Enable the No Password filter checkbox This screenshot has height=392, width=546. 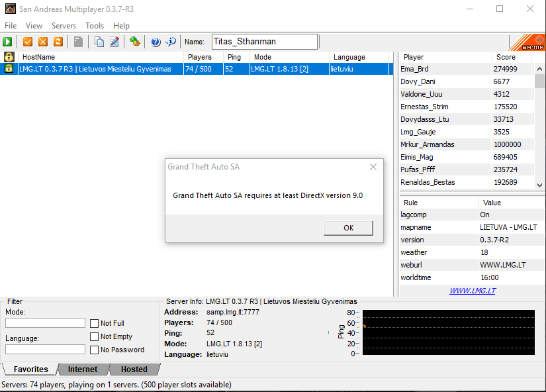click(95, 350)
